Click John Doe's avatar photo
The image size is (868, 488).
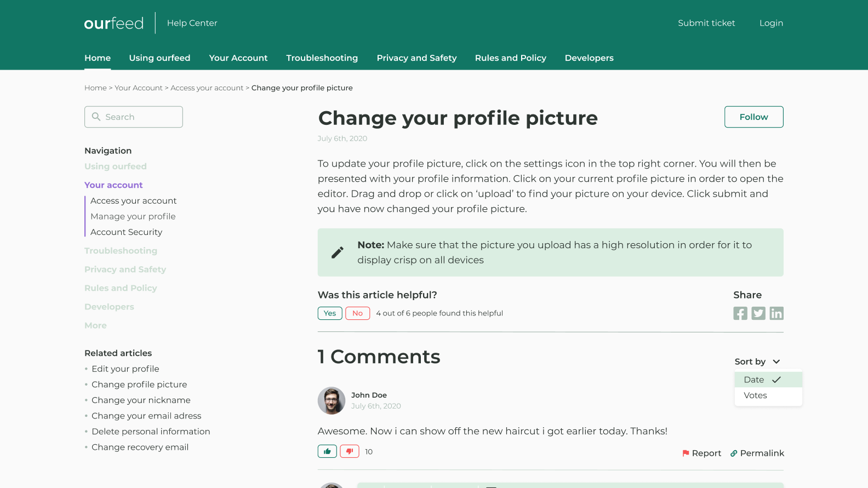tap(332, 401)
